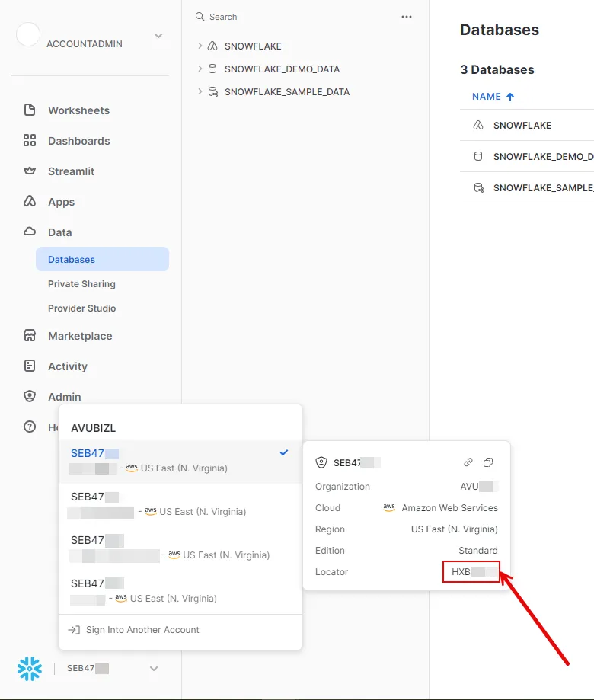Click the Snowflake logo at bottom left
The image size is (594, 700).
tap(28, 668)
